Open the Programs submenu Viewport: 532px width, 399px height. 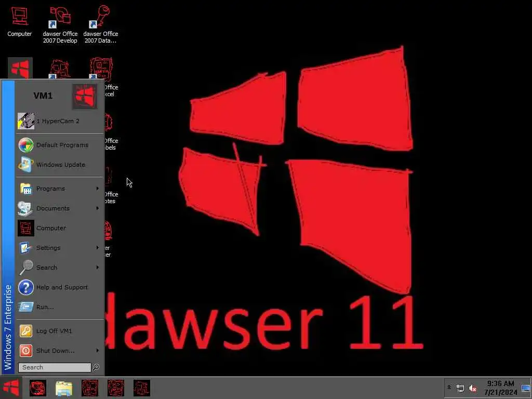[x=60, y=189]
